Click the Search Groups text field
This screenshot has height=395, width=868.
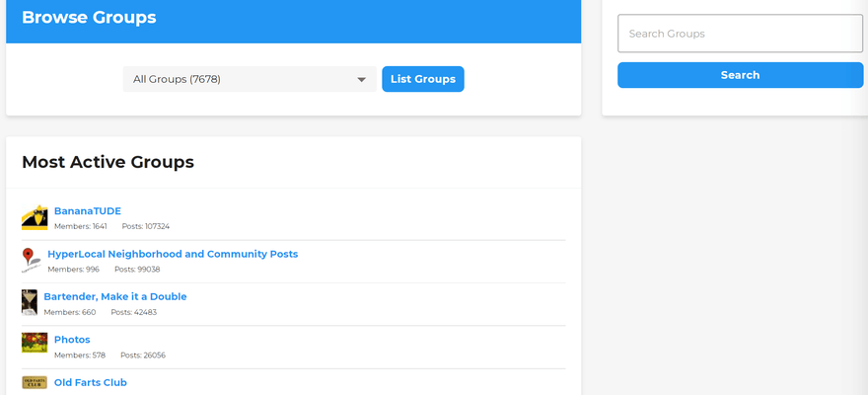pyautogui.click(x=740, y=34)
